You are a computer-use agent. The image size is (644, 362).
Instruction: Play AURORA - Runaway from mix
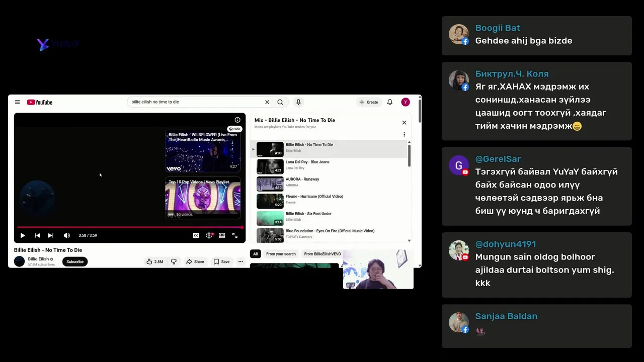(x=330, y=184)
